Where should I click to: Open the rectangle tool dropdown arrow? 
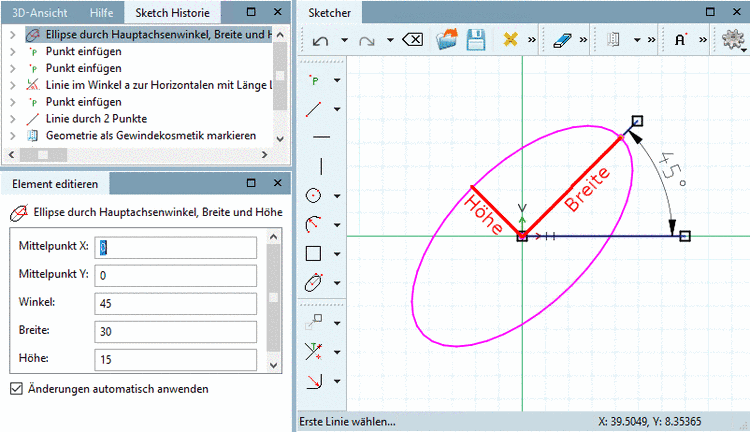pyautogui.click(x=337, y=254)
